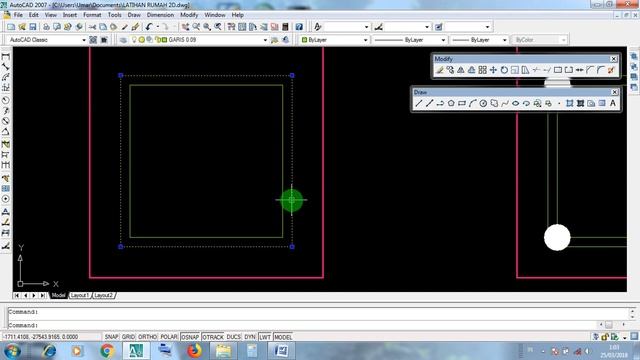Open Firefox from the taskbar

tap(194, 351)
